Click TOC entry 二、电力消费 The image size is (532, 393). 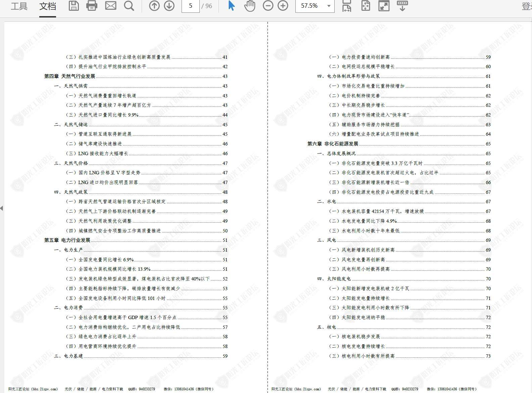click(141, 308)
